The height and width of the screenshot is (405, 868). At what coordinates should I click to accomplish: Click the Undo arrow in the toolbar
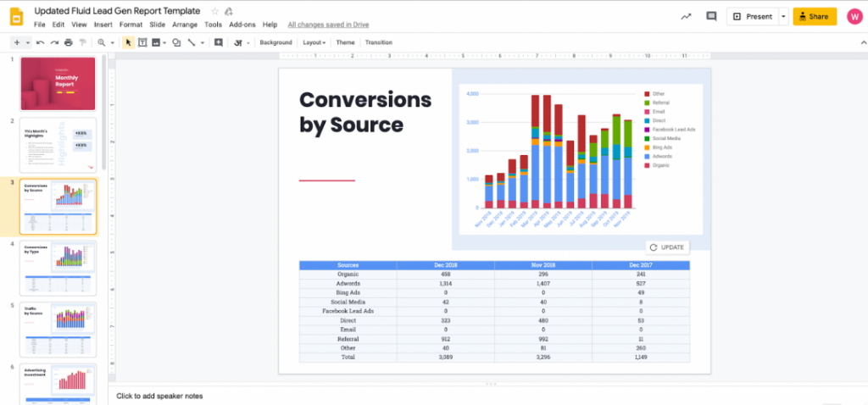[x=41, y=42]
